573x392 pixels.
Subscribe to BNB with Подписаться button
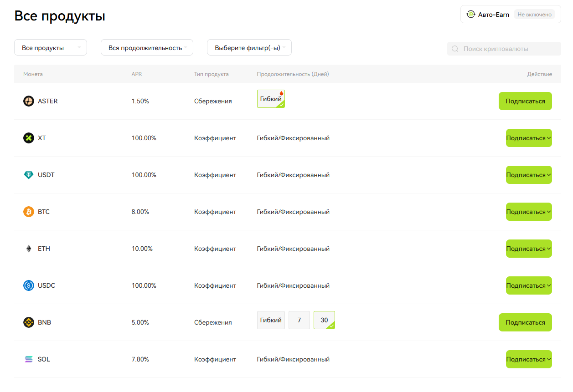tap(525, 322)
